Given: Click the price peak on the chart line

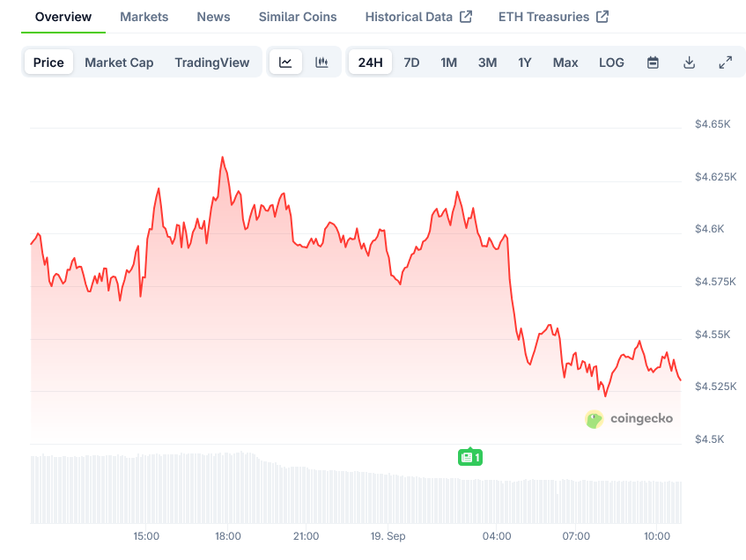Looking at the screenshot, I should pyautogui.click(x=222, y=158).
